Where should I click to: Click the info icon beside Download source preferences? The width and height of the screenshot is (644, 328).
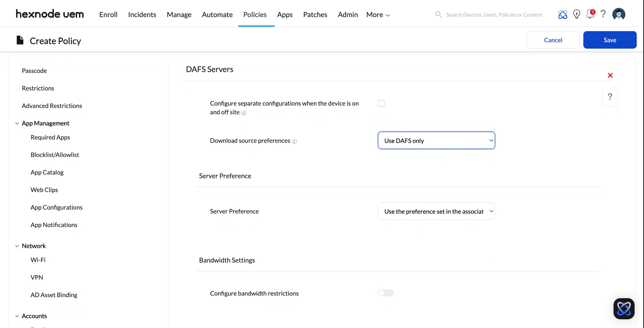point(294,141)
